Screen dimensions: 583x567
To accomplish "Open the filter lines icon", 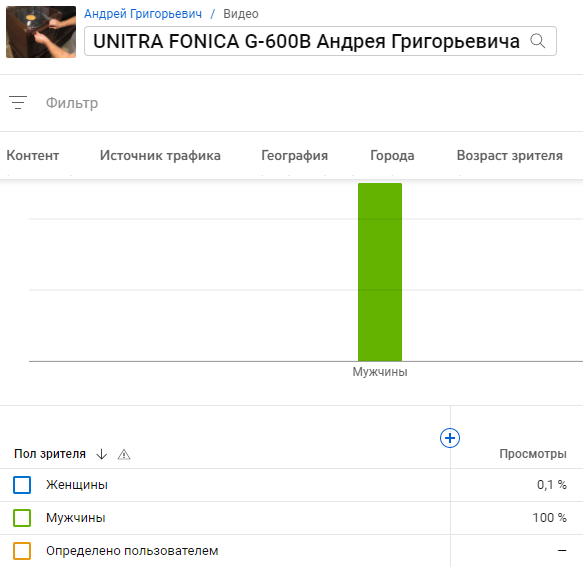I will (x=18, y=103).
